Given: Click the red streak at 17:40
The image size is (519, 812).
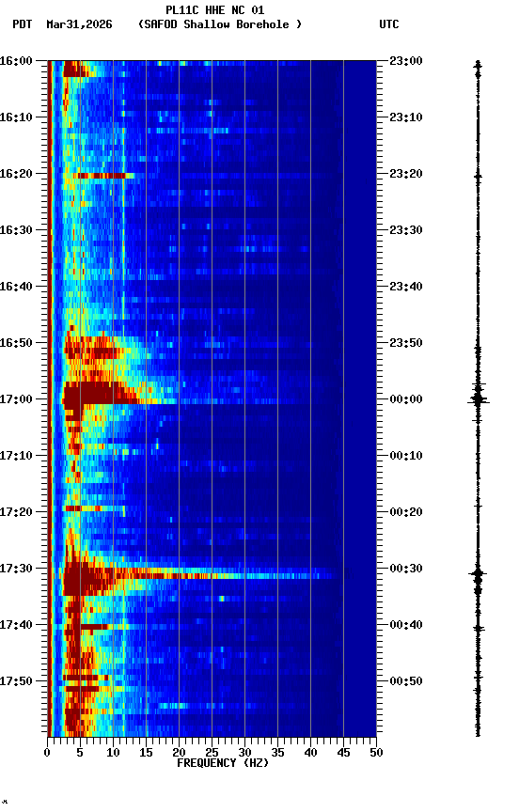Looking at the screenshot, I should 93,627.
